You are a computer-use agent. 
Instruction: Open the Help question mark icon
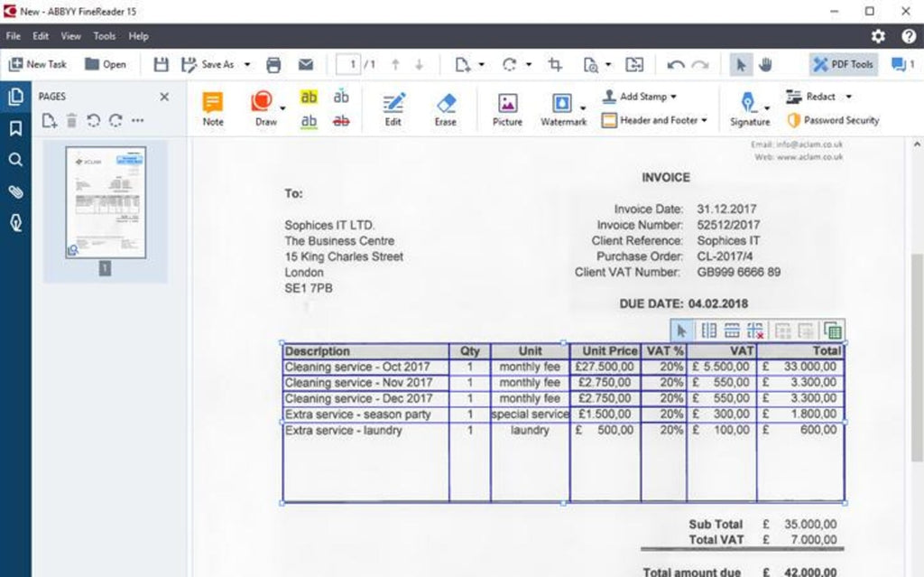click(908, 36)
